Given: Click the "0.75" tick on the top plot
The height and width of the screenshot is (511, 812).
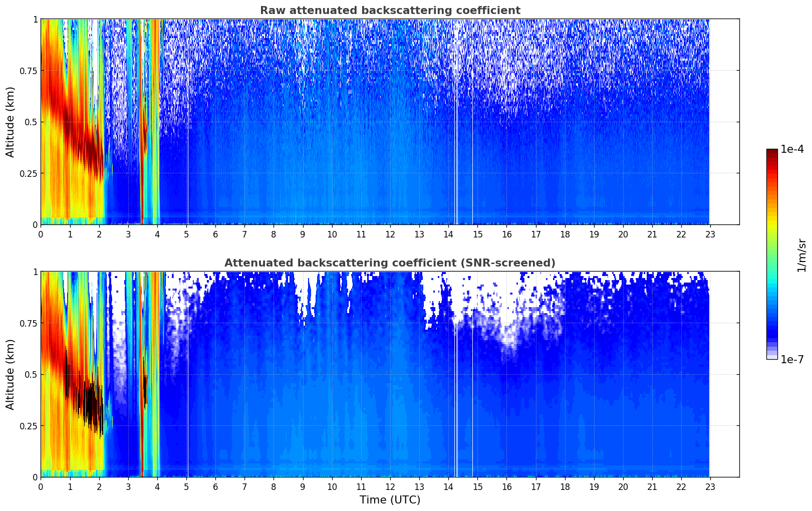Looking at the screenshot, I should [29, 71].
